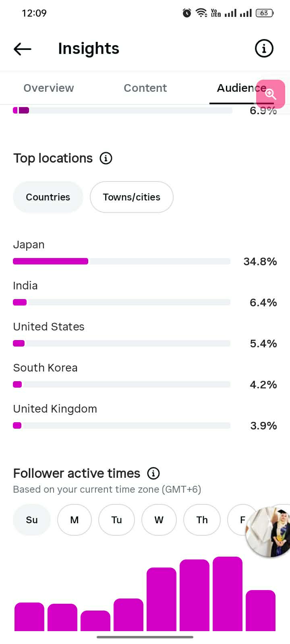Select the Towns/cities filter chip
This screenshot has height=644, width=290.
132,197
